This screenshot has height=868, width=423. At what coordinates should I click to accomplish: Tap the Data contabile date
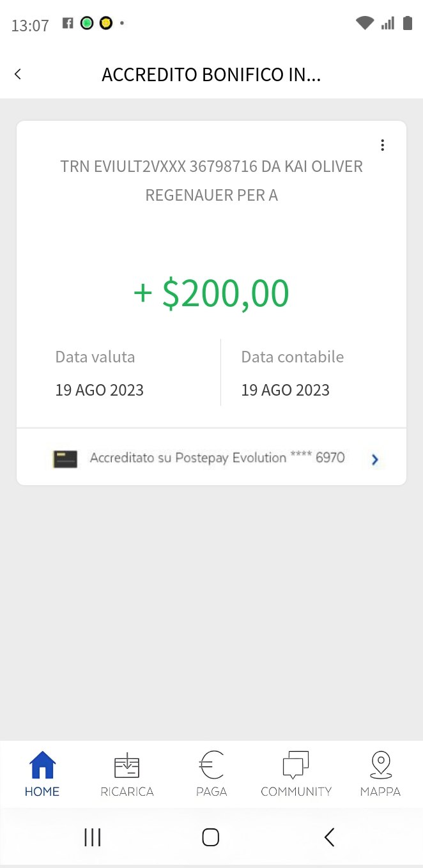tap(286, 390)
